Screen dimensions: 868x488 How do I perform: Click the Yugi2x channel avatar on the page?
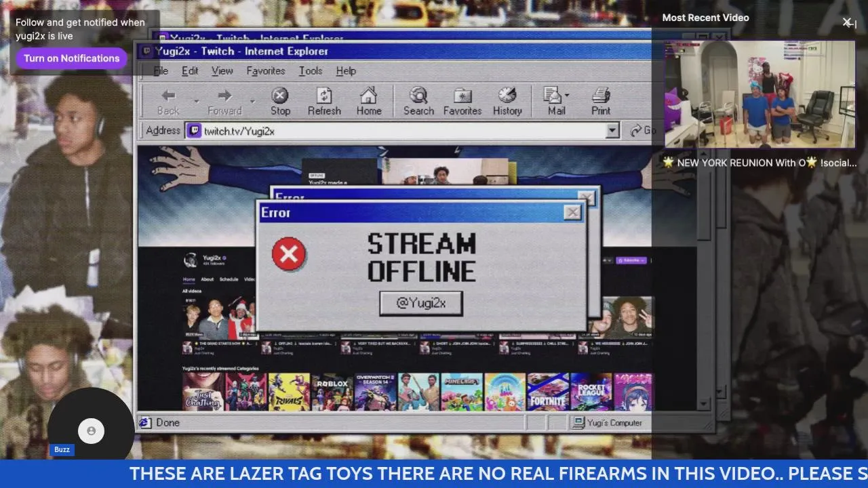pyautogui.click(x=191, y=260)
